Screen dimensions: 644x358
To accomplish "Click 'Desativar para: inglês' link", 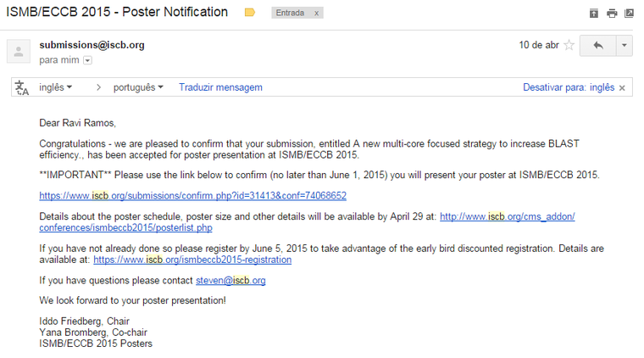I will pos(568,87).
